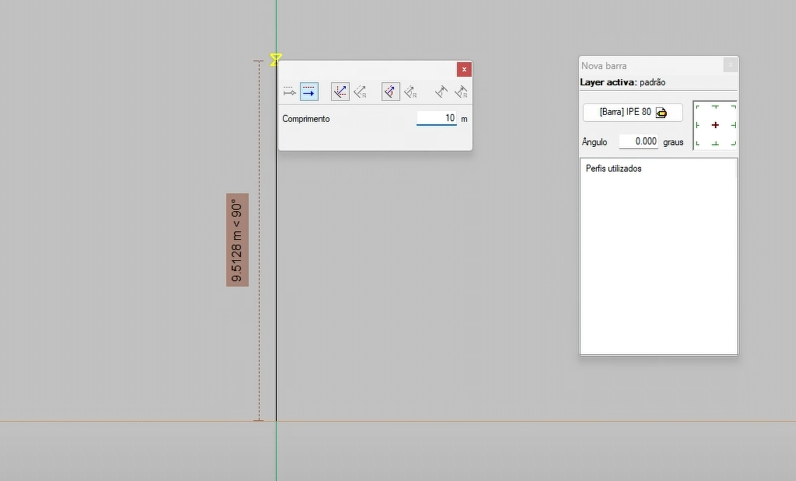Close the Nova barra panel

tap(730, 65)
